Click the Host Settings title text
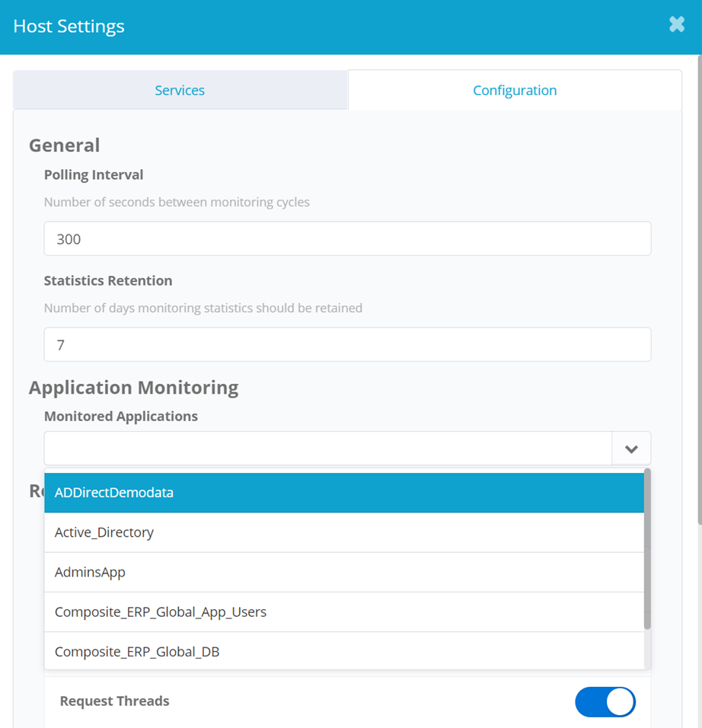 coord(69,27)
